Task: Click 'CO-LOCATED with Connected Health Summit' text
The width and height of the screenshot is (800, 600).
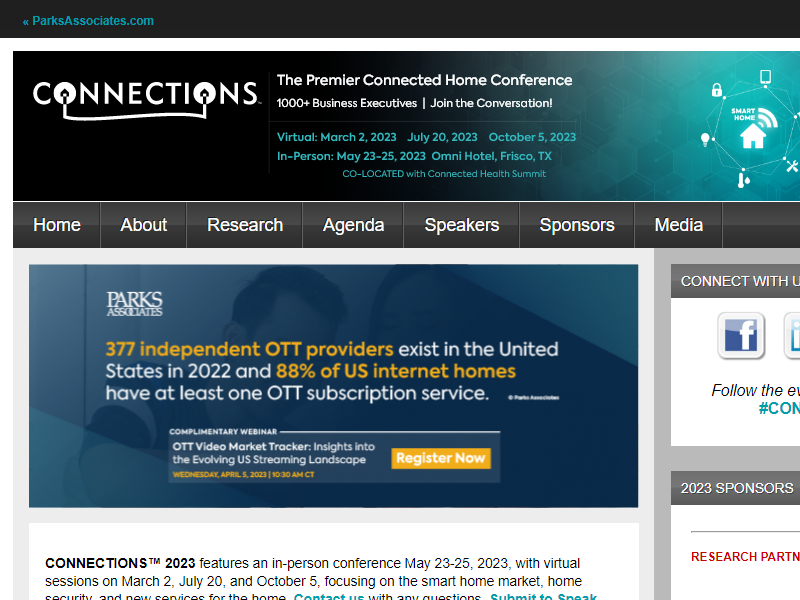Action: point(444,174)
